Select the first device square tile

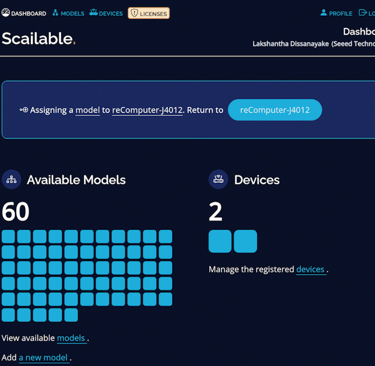pos(220,241)
